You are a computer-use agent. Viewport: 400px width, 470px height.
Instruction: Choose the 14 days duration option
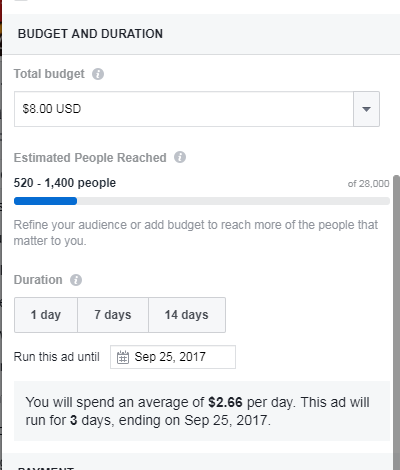click(187, 315)
